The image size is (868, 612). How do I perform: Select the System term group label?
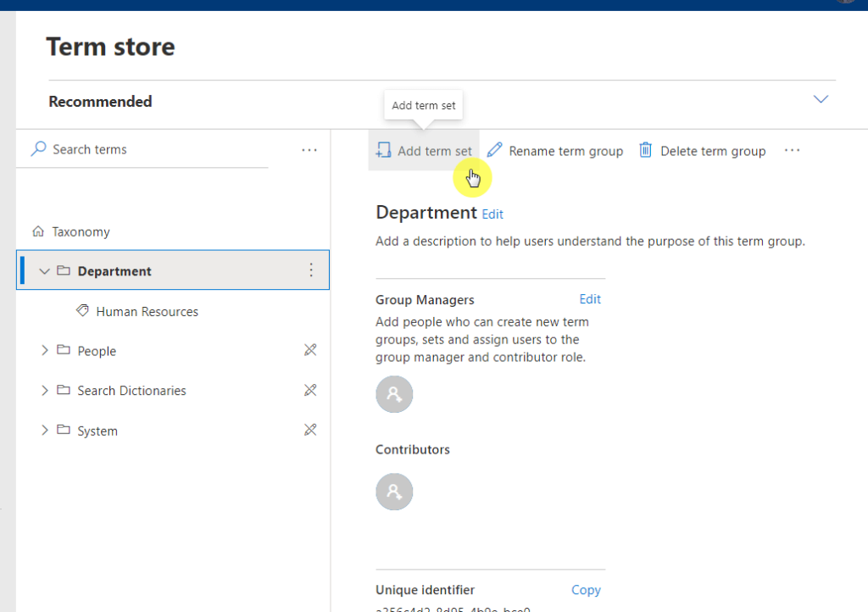[97, 431]
